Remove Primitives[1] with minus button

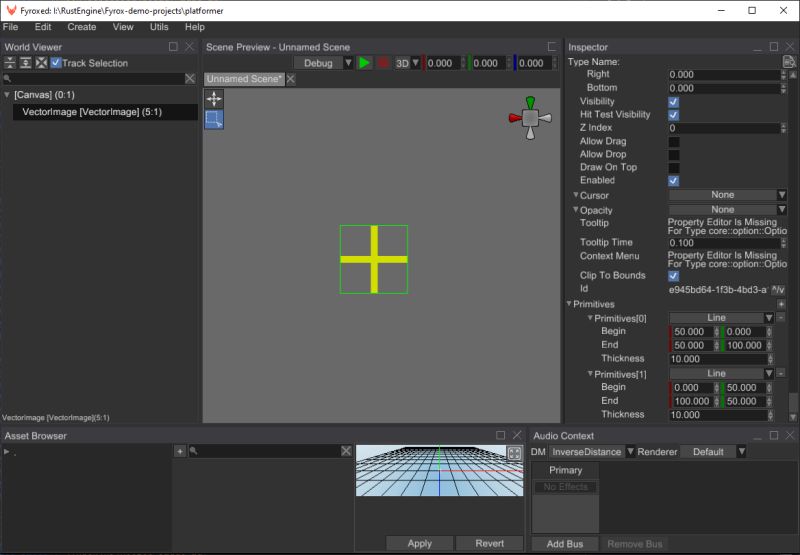pos(781,374)
